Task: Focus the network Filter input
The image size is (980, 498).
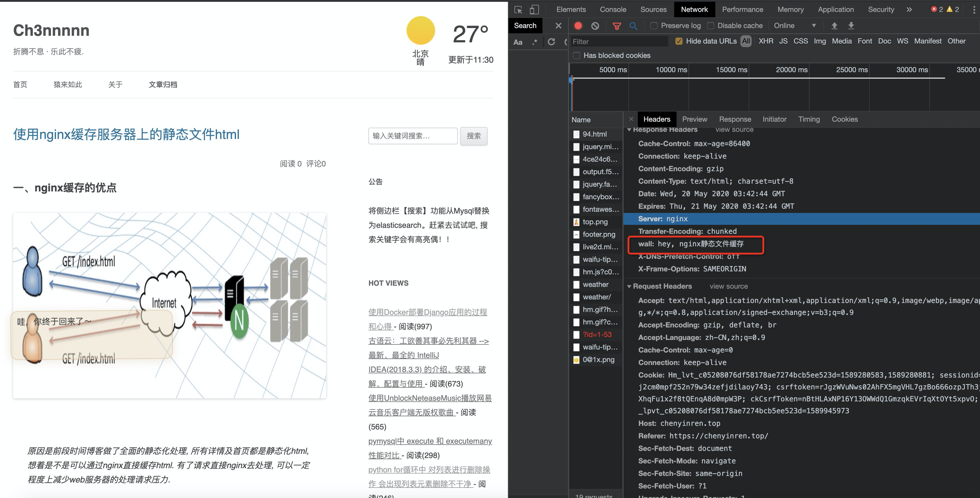Action: click(x=619, y=41)
